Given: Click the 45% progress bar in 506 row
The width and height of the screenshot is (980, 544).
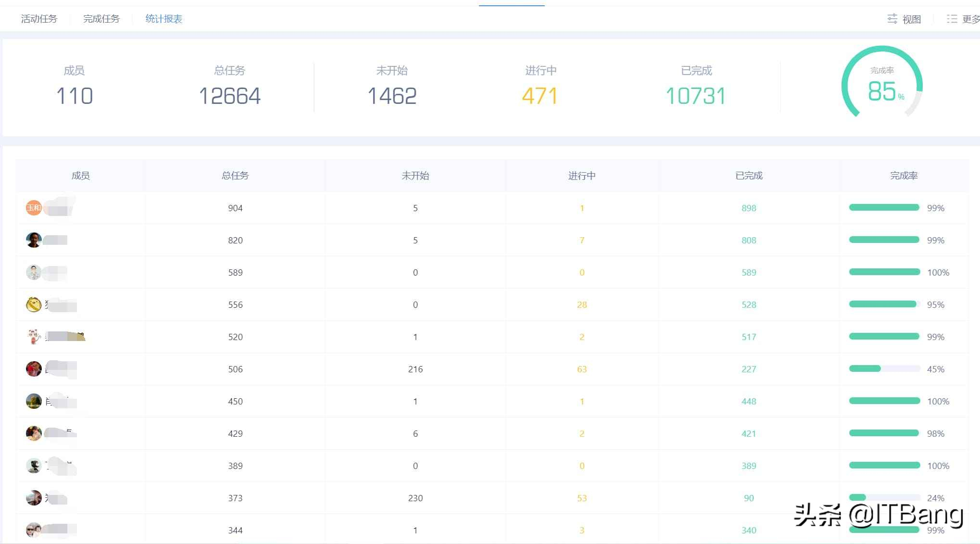Looking at the screenshot, I should pos(884,369).
